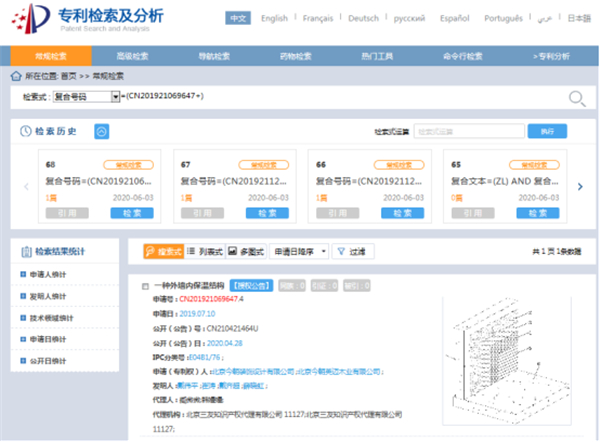
Task: Click application number CN201921069647.4
Action: pyautogui.click(x=211, y=299)
